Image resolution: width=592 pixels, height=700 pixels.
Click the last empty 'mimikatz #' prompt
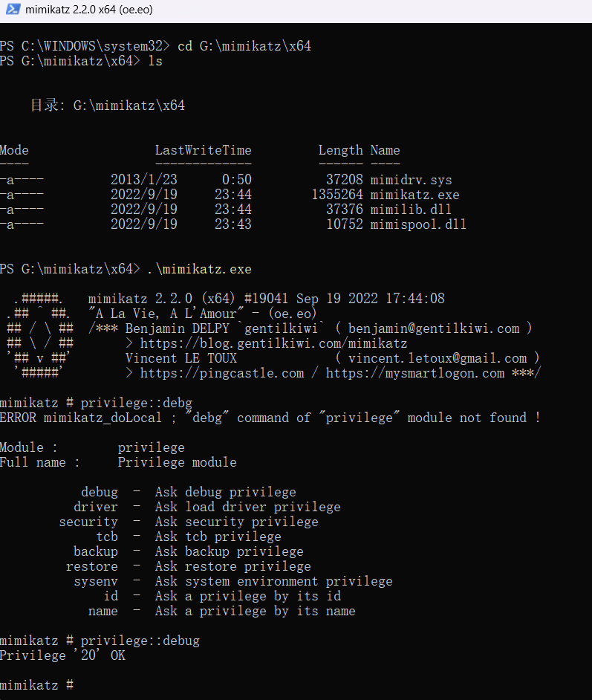pos(36,685)
